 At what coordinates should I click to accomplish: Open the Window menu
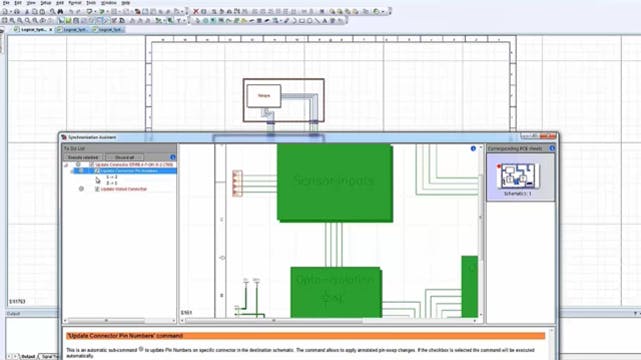tap(108, 3)
